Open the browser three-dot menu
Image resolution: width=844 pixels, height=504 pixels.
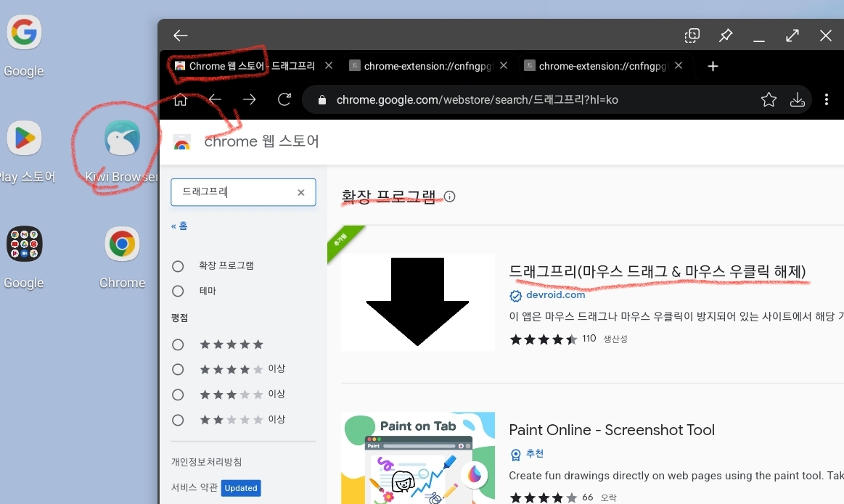click(827, 99)
